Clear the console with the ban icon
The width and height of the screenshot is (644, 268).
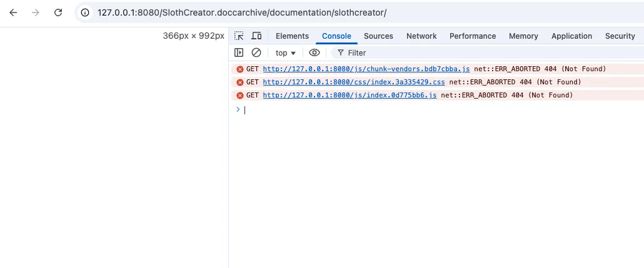point(256,53)
